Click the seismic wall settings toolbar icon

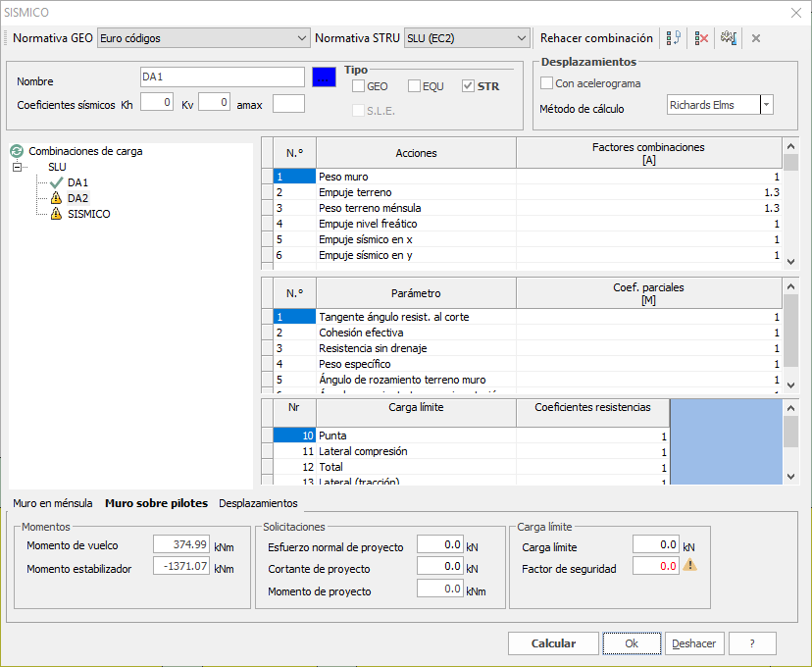(x=729, y=38)
